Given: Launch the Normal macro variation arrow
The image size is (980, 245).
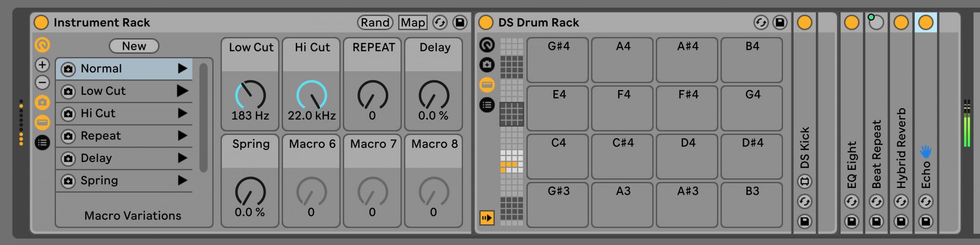Looking at the screenshot, I should pos(183,69).
